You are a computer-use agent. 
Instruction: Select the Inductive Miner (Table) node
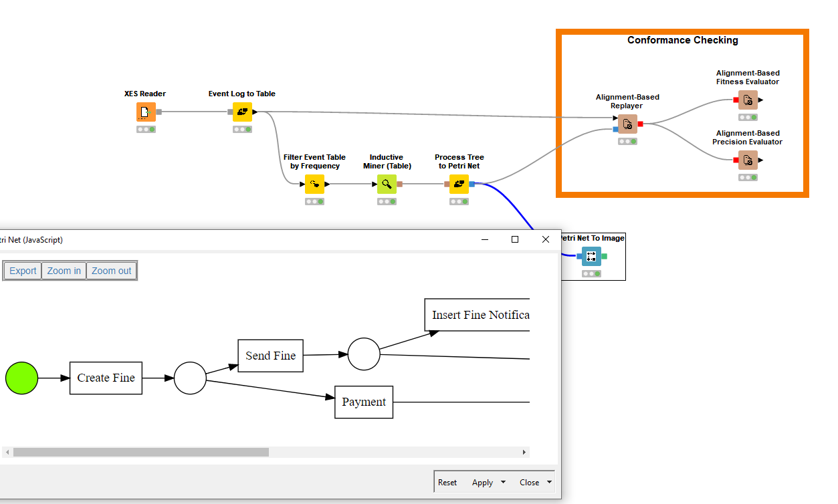387,183
